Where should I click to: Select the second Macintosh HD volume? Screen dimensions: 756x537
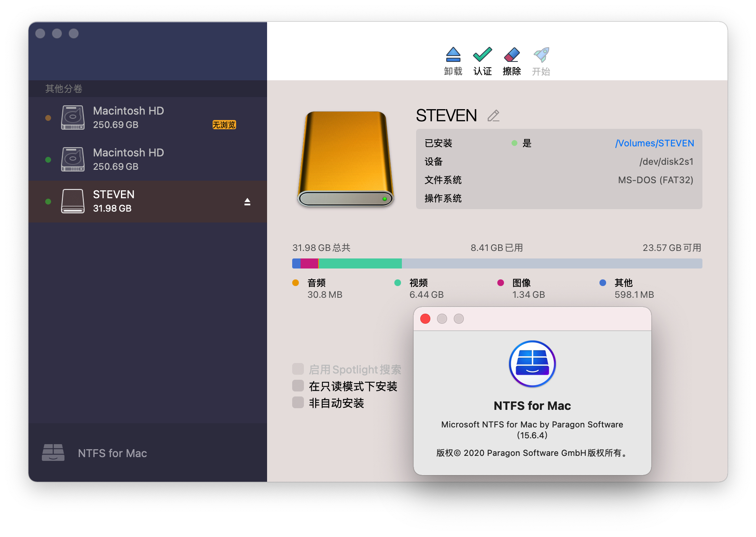tap(128, 159)
